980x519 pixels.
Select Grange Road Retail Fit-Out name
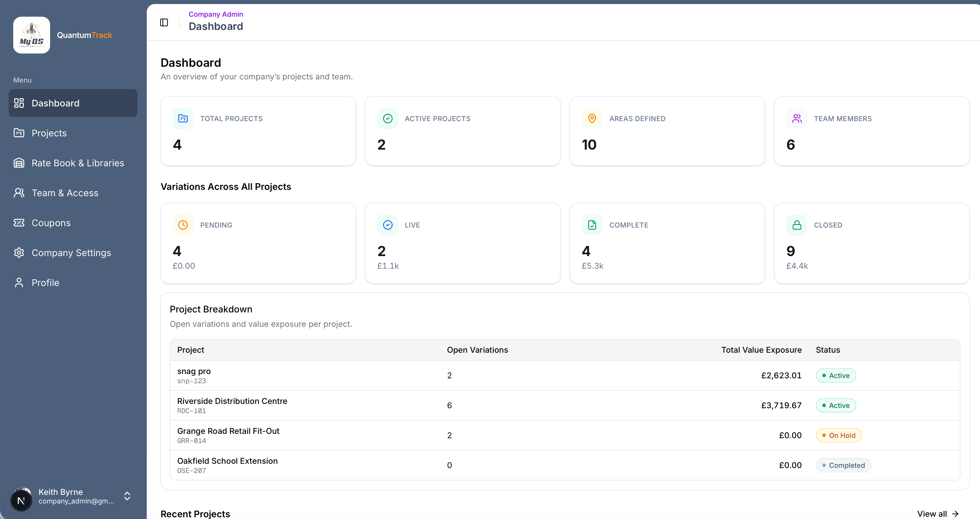click(228, 431)
